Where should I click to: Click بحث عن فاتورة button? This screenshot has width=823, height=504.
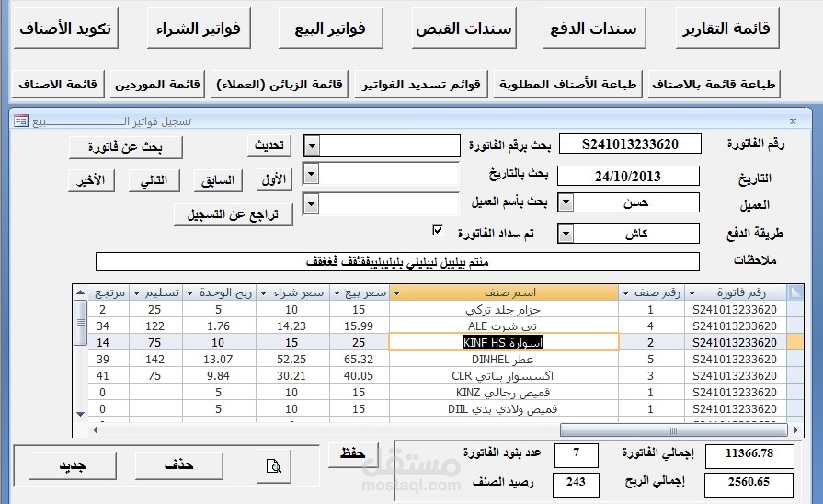pyautogui.click(x=125, y=147)
